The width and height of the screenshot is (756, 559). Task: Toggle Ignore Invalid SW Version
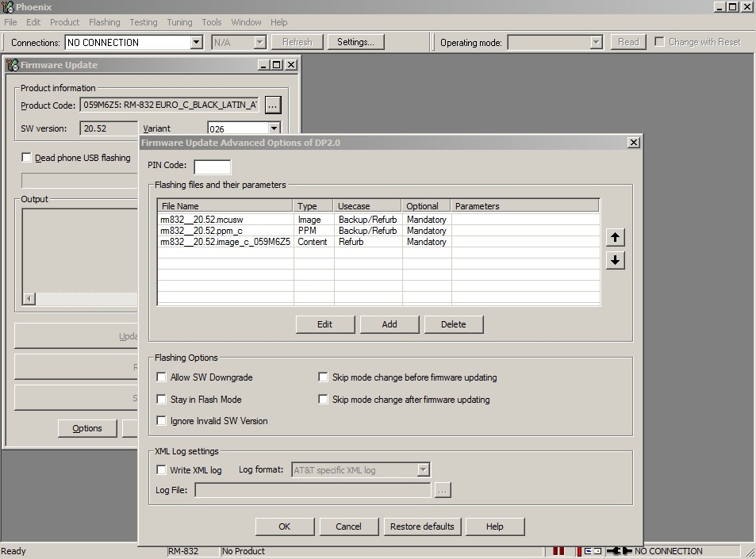click(162, 421)
